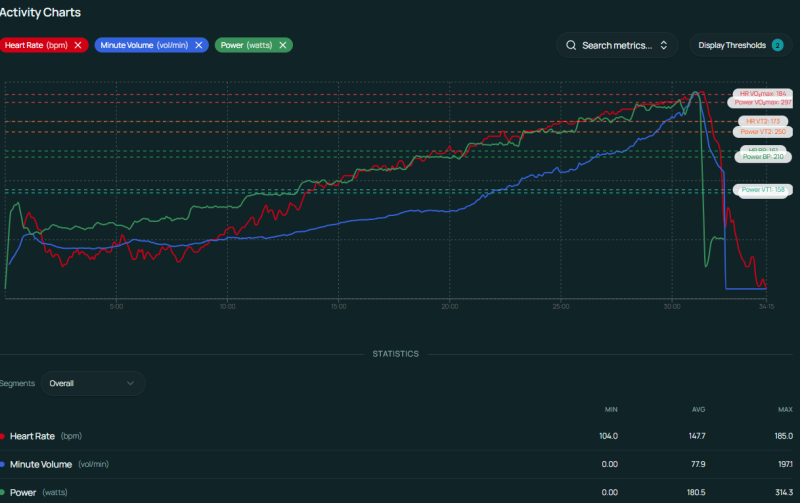Click the HR VO₂max: 184 threshold label

click(763, 93)
